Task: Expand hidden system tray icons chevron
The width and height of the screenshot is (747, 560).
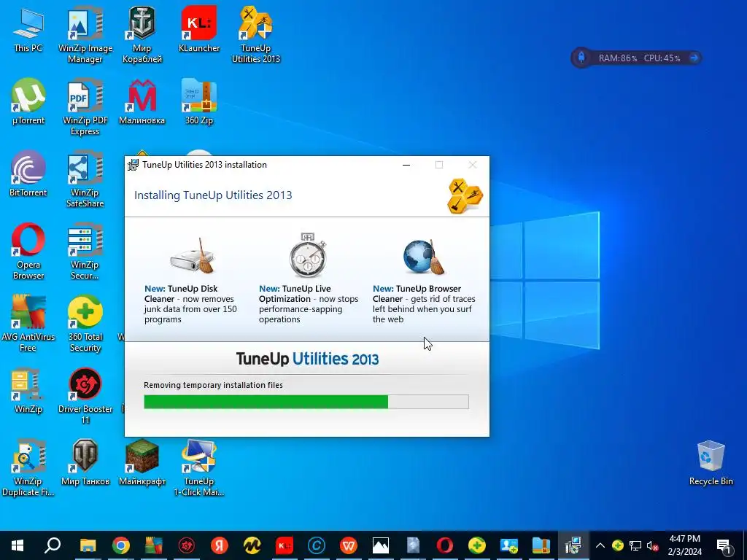Action: (600, 545)
